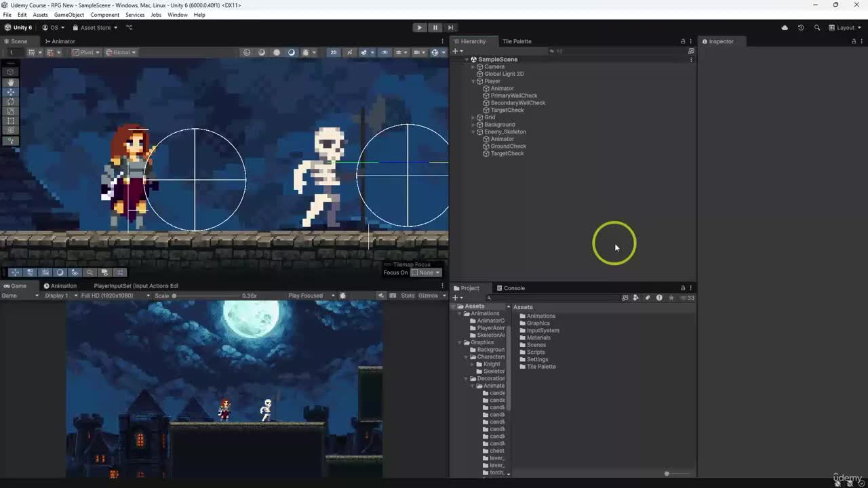
Task: Open the Tile Palette folder in Assets
Action: (x=537, y=367)
